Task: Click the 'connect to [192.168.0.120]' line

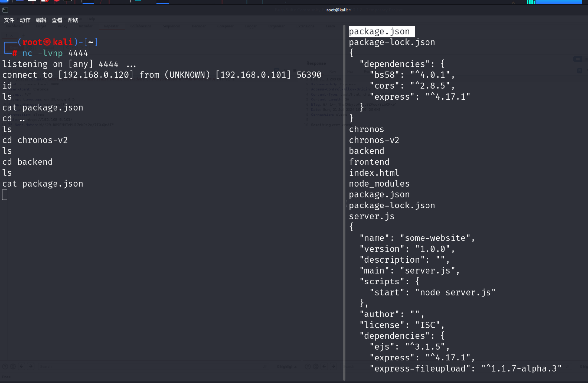Action: [162, 75]
